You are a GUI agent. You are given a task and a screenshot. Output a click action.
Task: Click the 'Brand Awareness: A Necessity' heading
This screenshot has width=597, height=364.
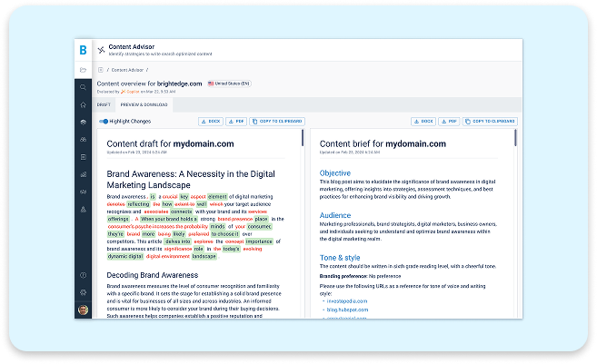pos(191,180)
